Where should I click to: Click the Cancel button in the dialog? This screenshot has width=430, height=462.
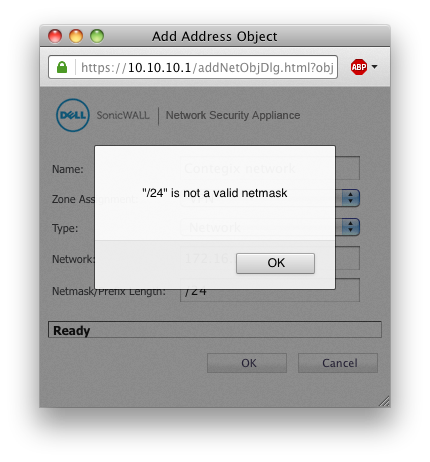click(x=338, y=363)
